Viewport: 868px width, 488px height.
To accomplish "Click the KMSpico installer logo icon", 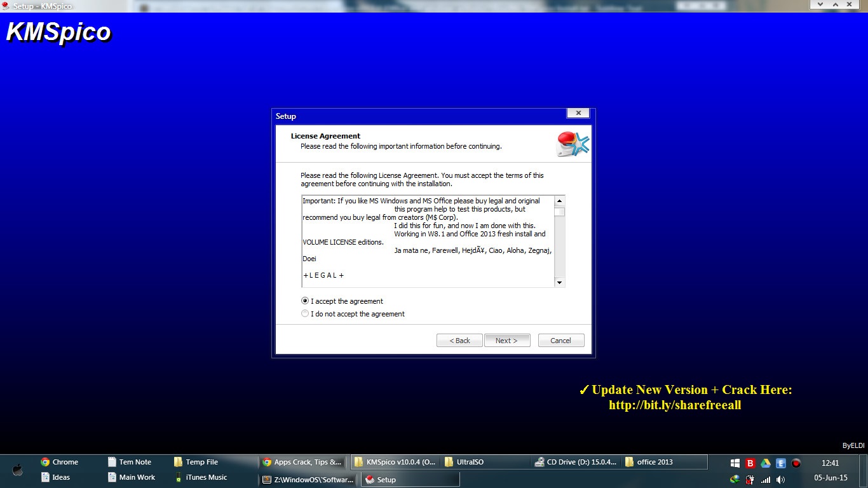I will 573,144.
